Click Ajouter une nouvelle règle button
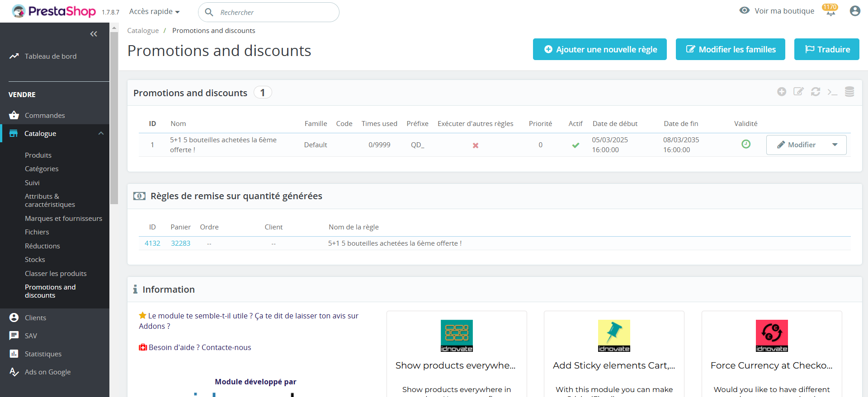Image resolution: width=868 pixels, height=397 pixels. 599,49
